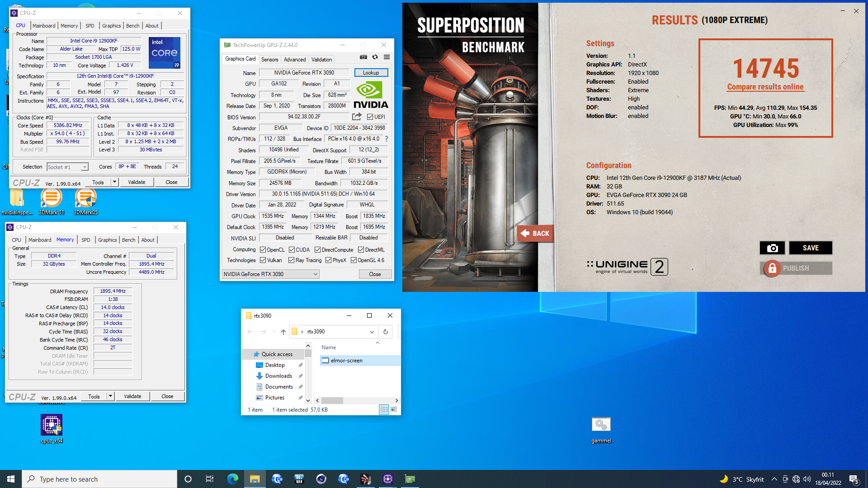Switch Explorer to large icons view

tap(394, 409)
